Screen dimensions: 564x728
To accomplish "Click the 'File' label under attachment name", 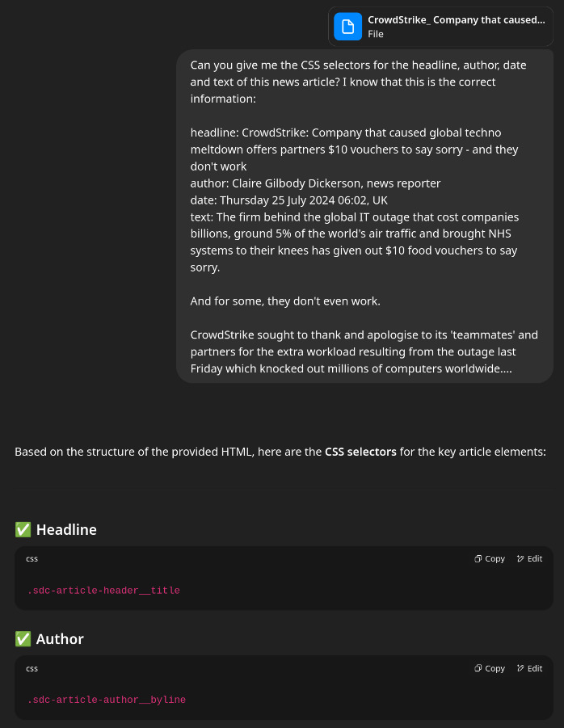I will click(x=376, y=34).
